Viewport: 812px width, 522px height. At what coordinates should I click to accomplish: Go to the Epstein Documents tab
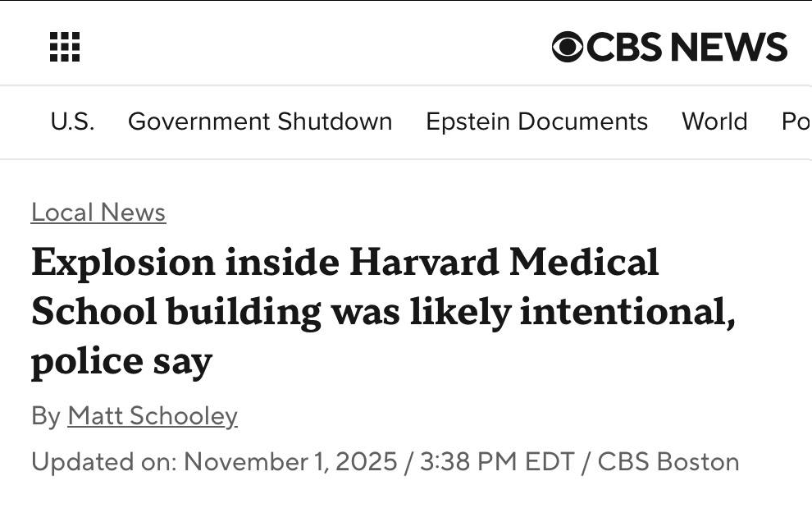click(536, 121)
